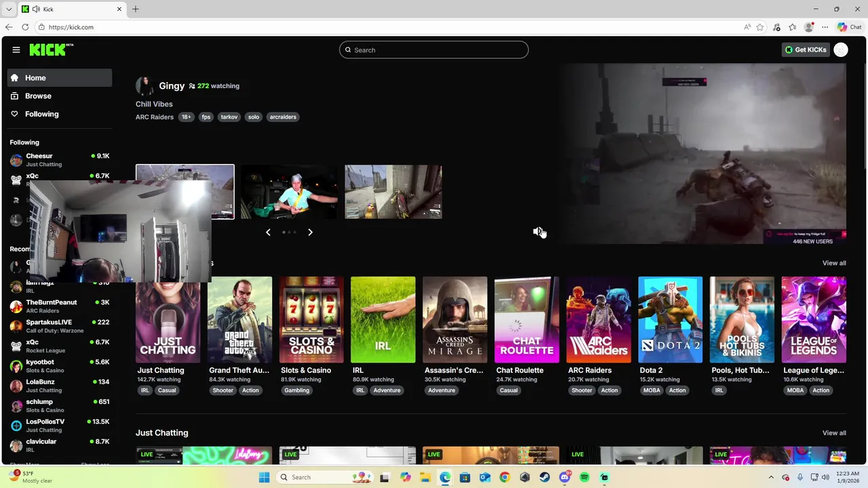Screen dimensions: 868x488
Task: Open Just Chatting category card
Action: pos(167,320)
